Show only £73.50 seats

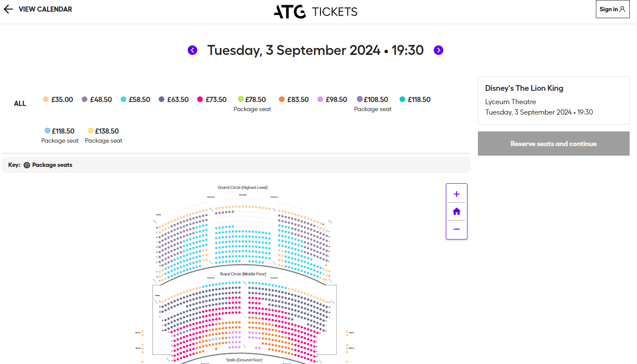(x=212, y=99)
